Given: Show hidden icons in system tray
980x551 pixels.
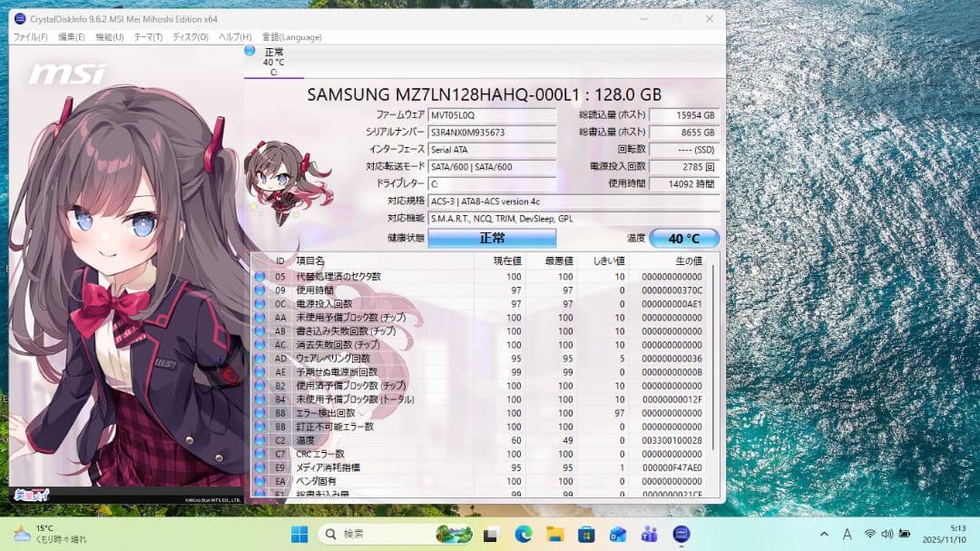Looking at the screenshot, I should tap(824, 534).
